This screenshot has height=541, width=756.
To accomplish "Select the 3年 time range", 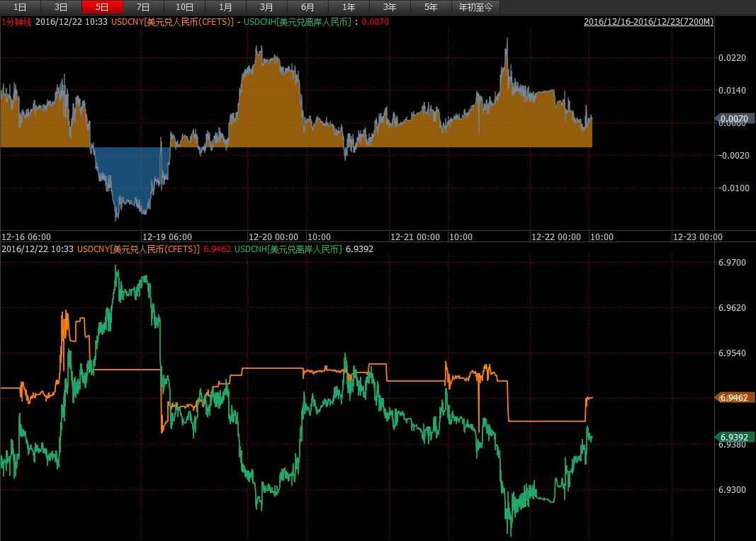I will [x=390, y=7].
